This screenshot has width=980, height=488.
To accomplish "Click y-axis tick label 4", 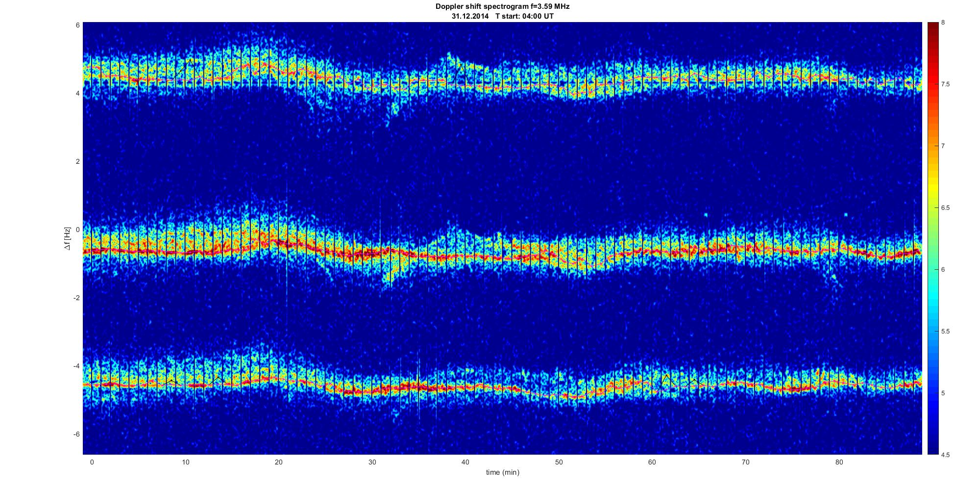I will 77,93.
